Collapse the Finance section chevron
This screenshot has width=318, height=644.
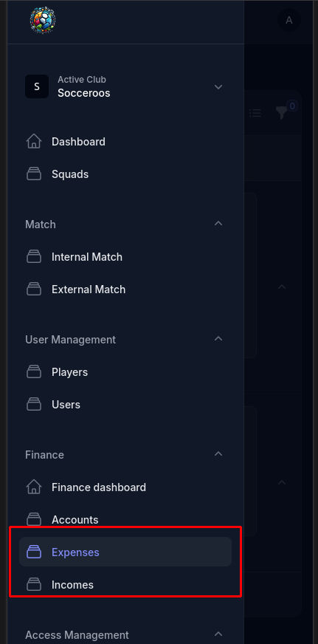coord(218,454)
